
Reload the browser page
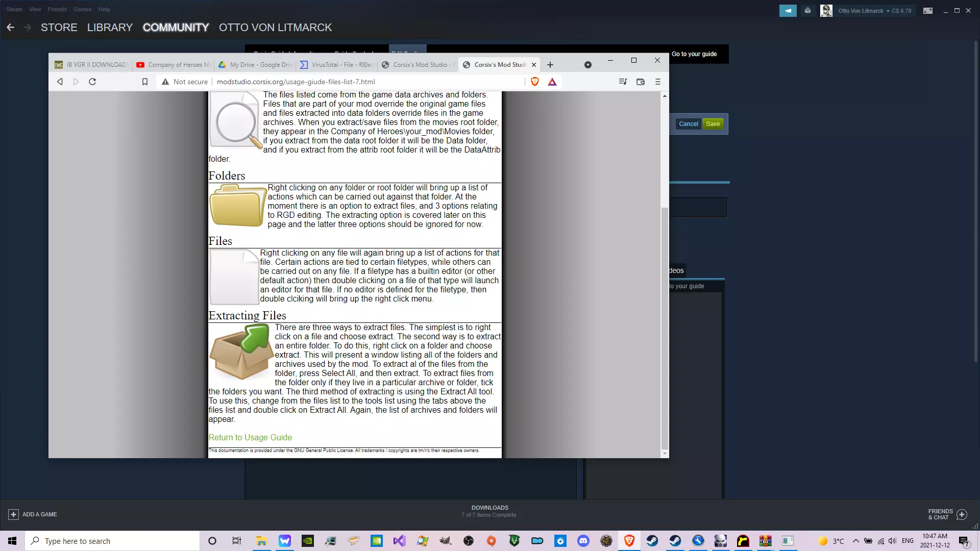[92, 82]
